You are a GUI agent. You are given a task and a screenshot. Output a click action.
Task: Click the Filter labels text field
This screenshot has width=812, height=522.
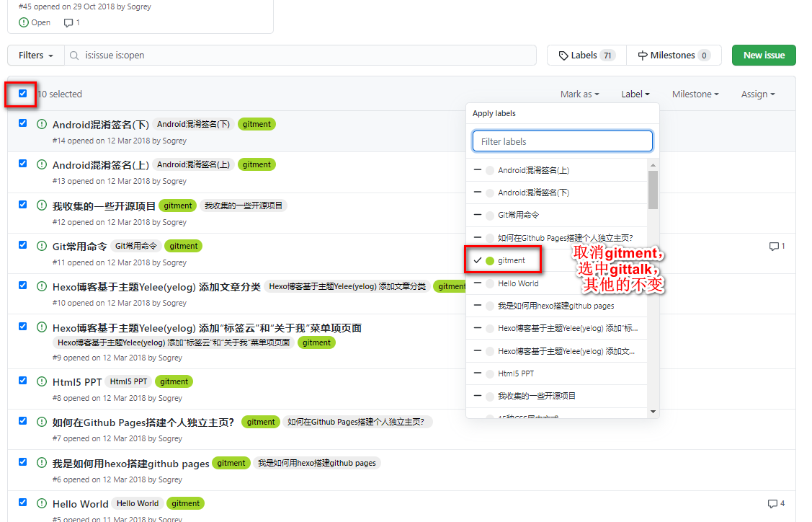562,141
